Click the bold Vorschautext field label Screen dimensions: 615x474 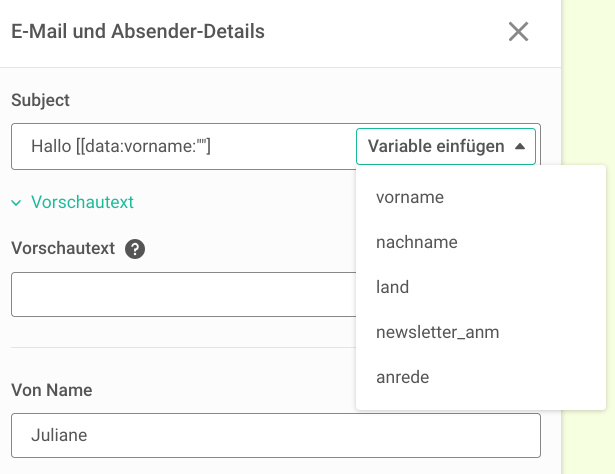point(63,248)
